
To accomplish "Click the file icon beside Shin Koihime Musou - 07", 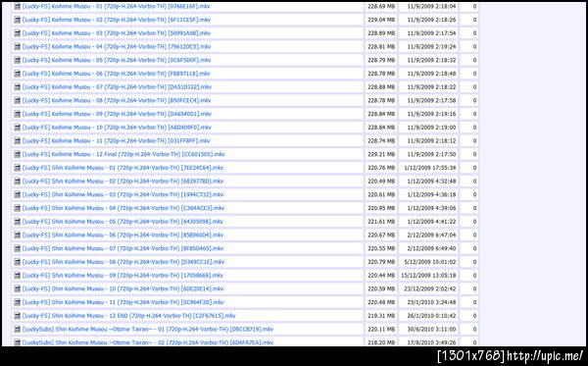I will tap(18, 248).
